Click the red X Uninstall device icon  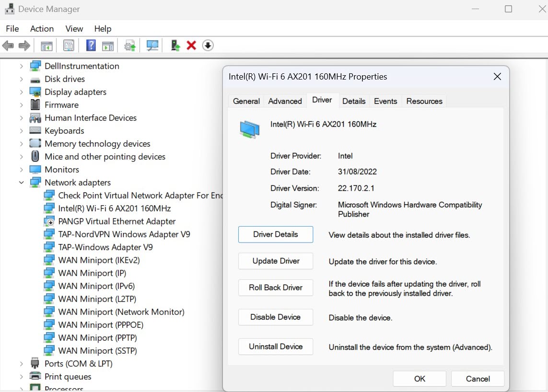pos(191,46)
